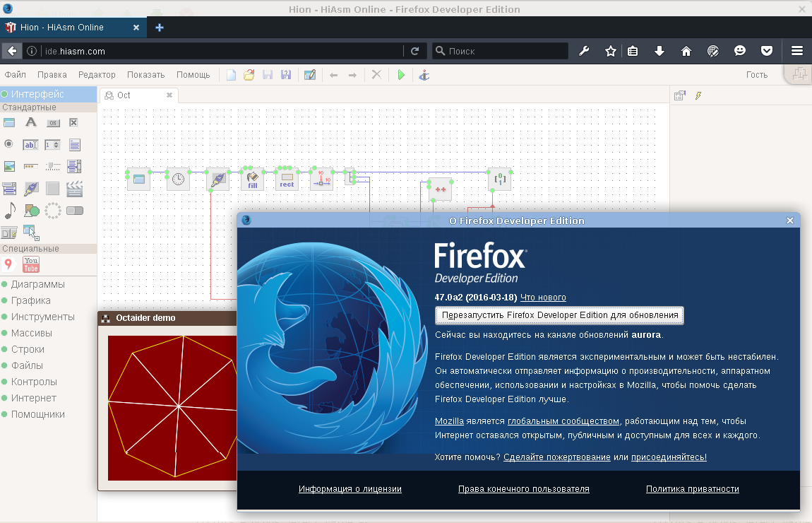Open the Редактор menu
This screenshot has width=812, height=523.
pyautogui.click(x=97, y=75)
